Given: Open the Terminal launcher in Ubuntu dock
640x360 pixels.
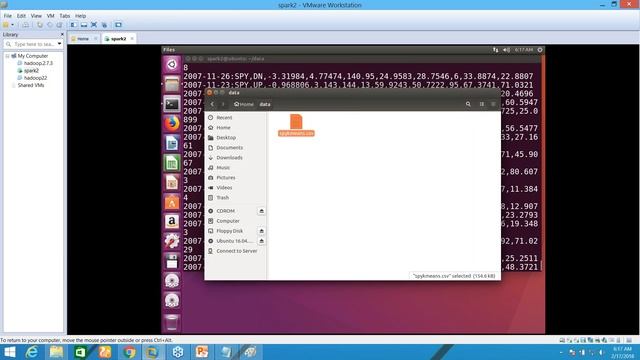Looking at the screenshot, I should (x=172, y=104).
